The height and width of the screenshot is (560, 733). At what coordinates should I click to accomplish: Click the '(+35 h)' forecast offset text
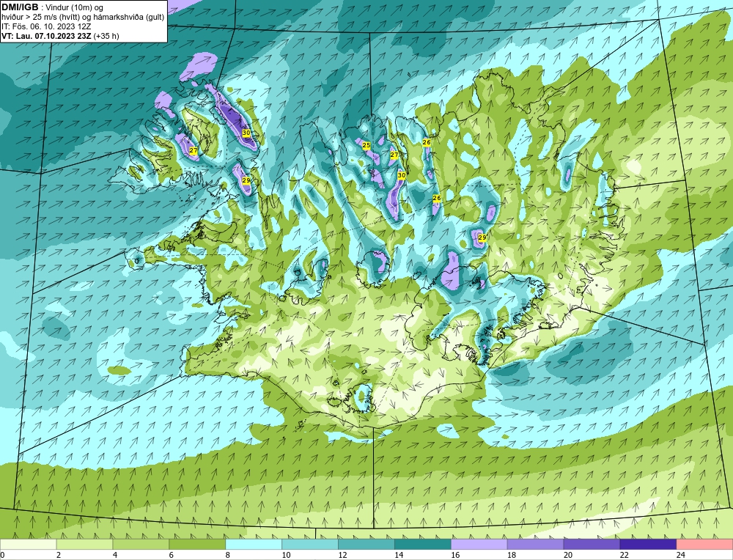click(x=106, y=36)
